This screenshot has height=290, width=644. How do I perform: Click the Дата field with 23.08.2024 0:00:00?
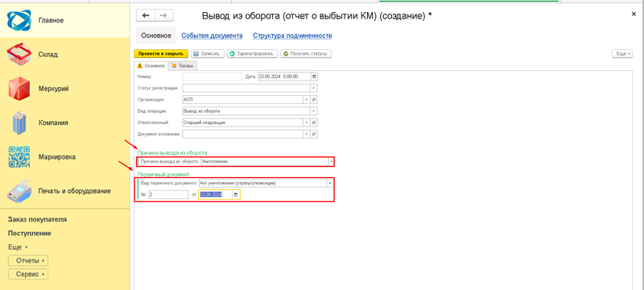284,77
